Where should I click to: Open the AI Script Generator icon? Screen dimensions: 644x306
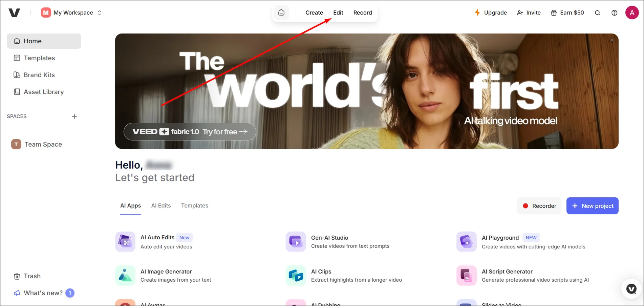466,276
